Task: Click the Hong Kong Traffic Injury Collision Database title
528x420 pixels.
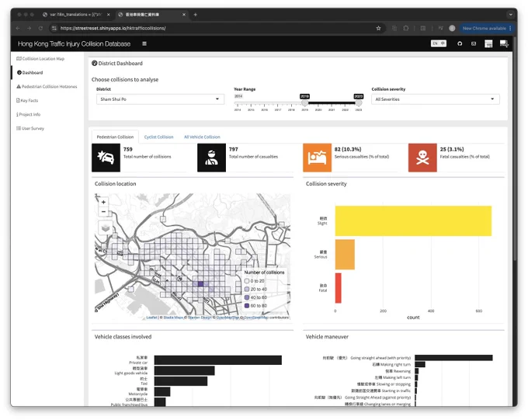Action: point(74,43)
